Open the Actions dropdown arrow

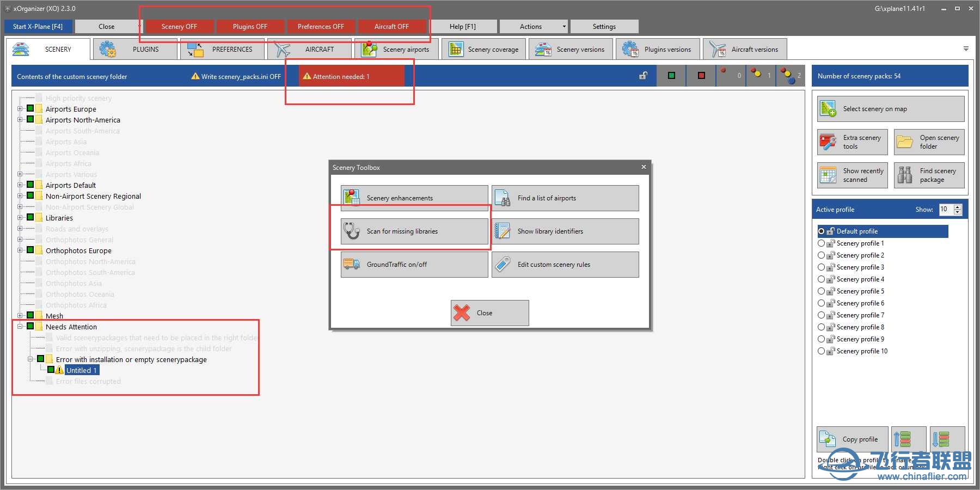[563, 27]
